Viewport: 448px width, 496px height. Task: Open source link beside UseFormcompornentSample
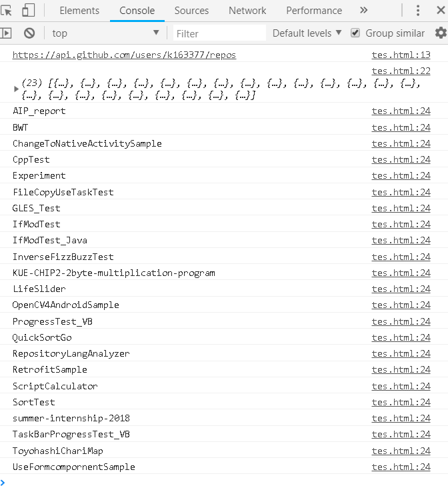click(x=401, y=467)
